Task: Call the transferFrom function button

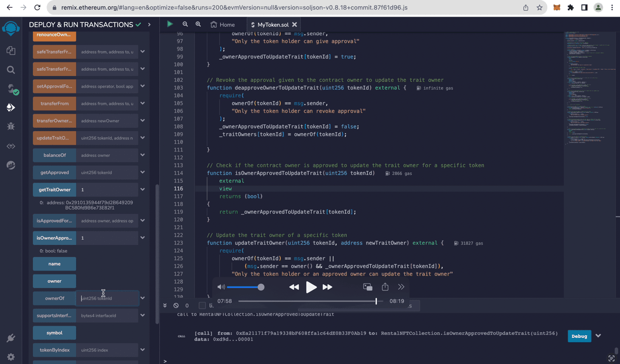Action: pyautogui.click(x=54, y=104)
